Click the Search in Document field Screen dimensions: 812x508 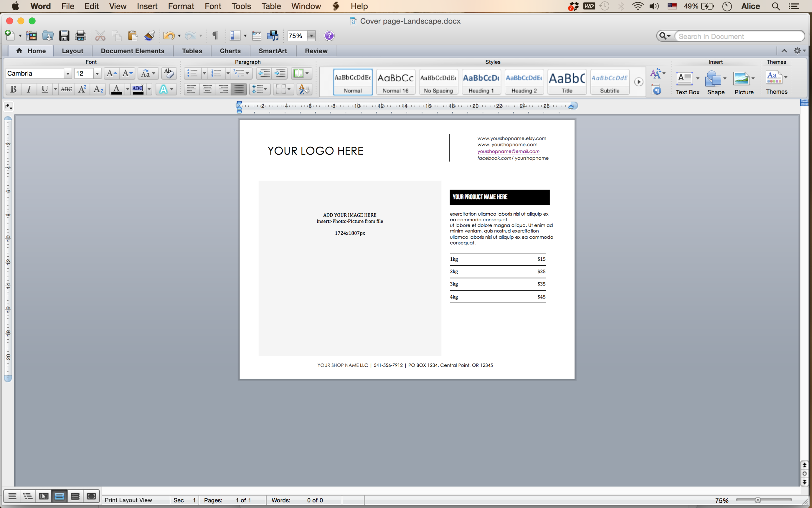coord(740,36)
